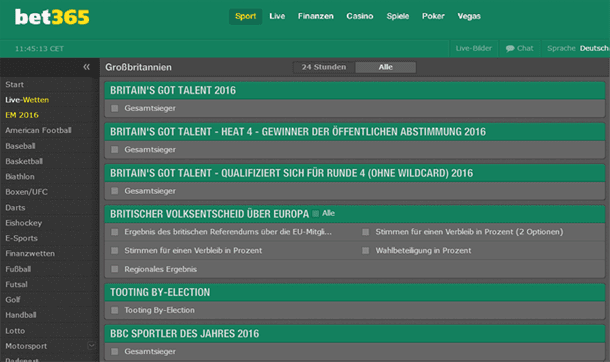Open the Sprache Deutsch language selector
Image resolution: width=610 pixels, height=362 pixels.
tap(577, 49)
